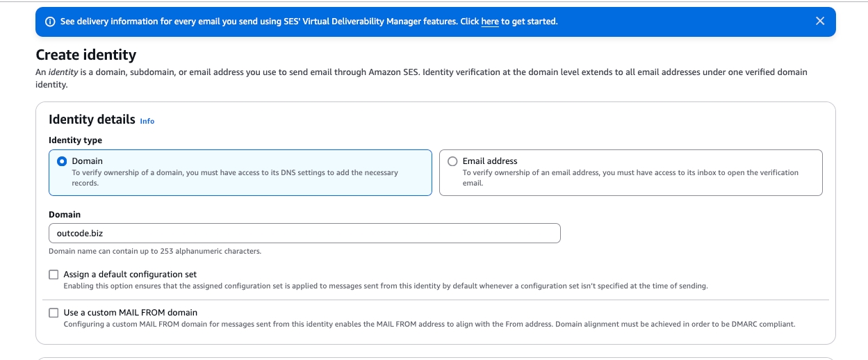The image size is (868, 360).
Task: Click the "Identity details" section heading
Action: pyautogui.click(x=92, y=120)
